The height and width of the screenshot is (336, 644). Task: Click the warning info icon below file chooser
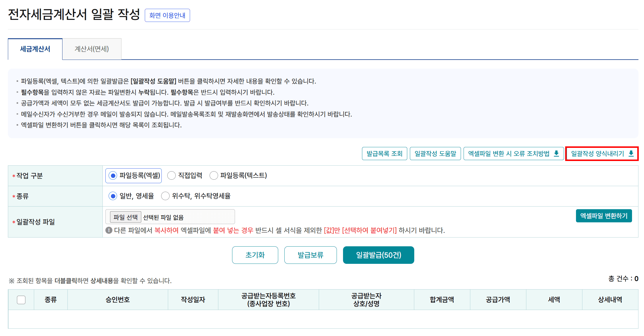(109, 230)
